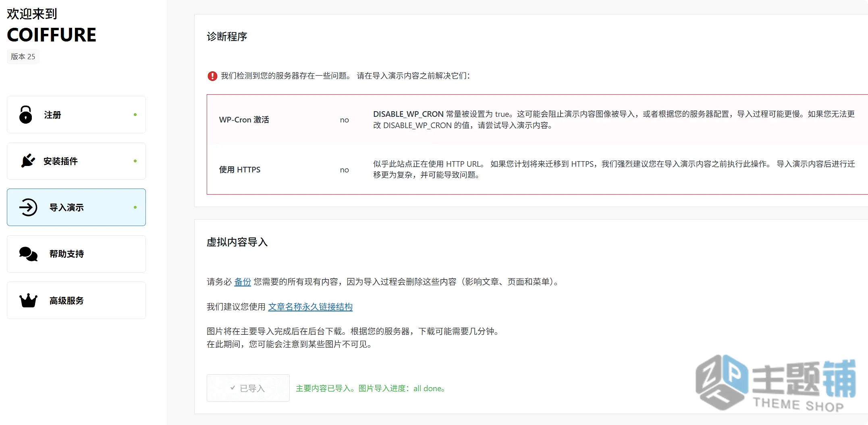Click the 使用 HTTPS row label
Viewport: 868px width, 425px height.
[x=240, y=170]
